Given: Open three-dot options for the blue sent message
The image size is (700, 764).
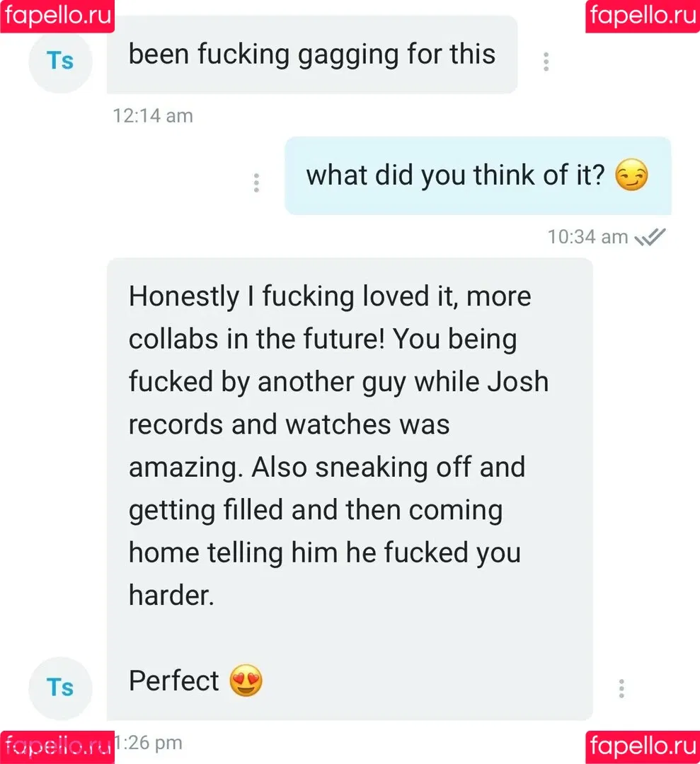Looking at the screenshot, I should point(256,183).
